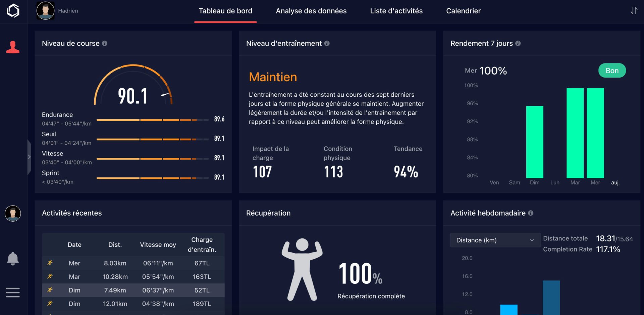Click the Condition physique 113 value
Image resolution: width=644 pixels, height=315 pixels.
point(333,172)
